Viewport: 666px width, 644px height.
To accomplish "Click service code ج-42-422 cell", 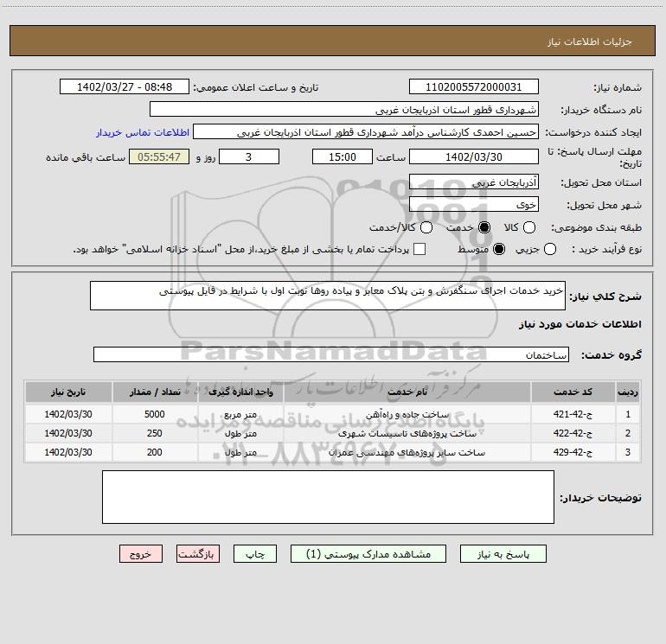I will point(573,433).
